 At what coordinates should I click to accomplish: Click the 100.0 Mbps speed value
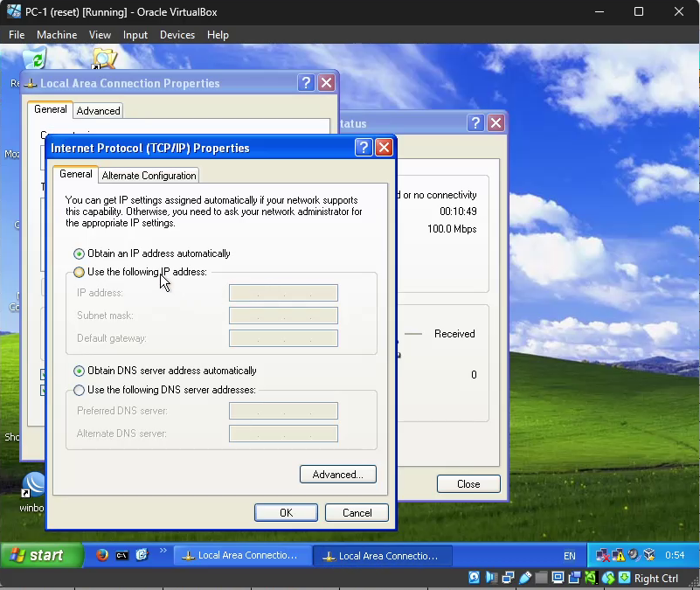(452, 229)
